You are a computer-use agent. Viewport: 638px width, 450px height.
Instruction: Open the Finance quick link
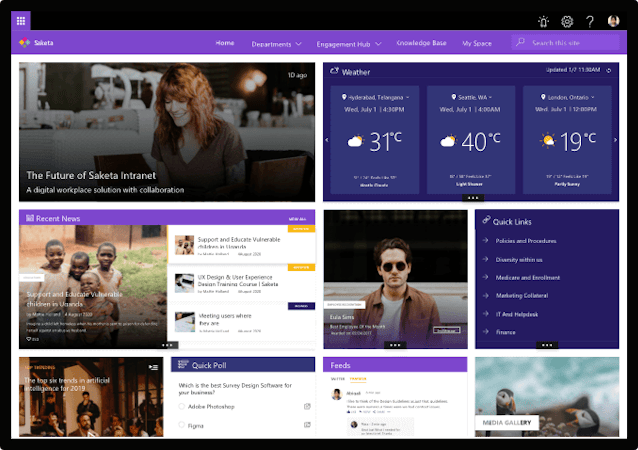(505, 332)
